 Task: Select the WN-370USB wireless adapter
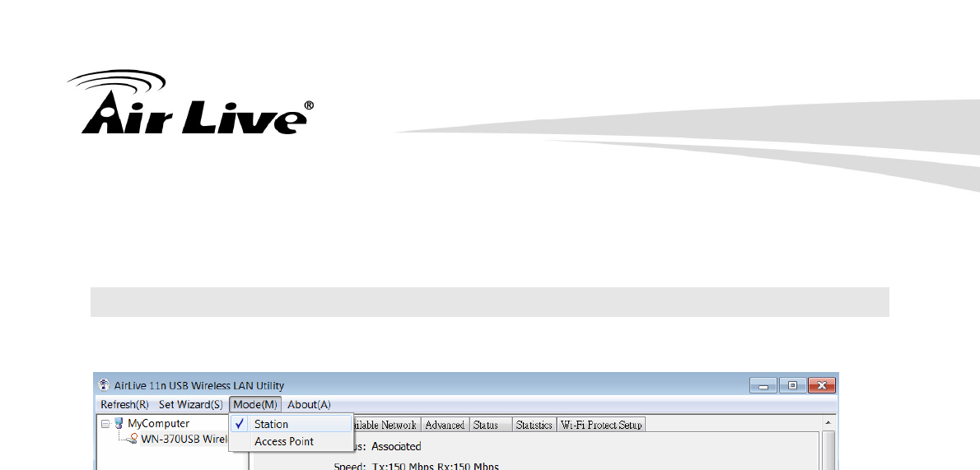click(x=184, y=439)
